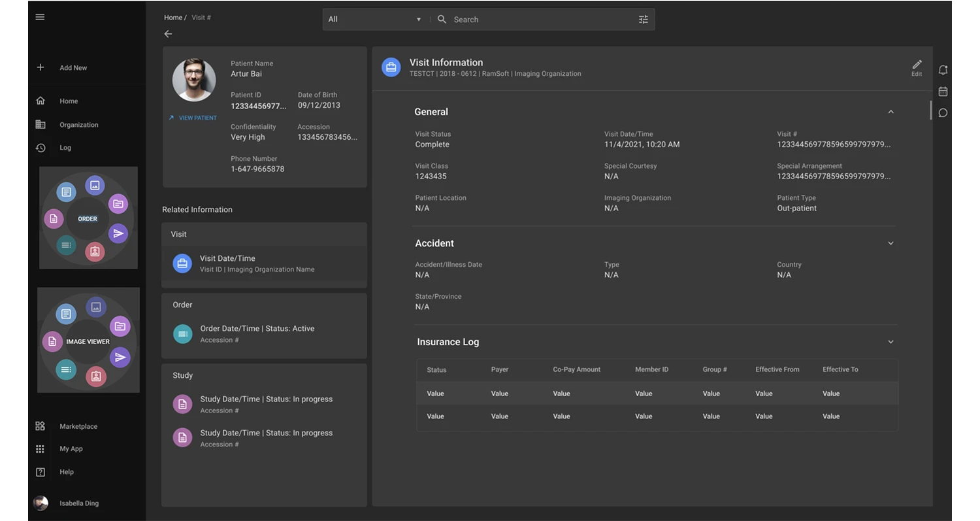Open the chat bubble icon

943,113
